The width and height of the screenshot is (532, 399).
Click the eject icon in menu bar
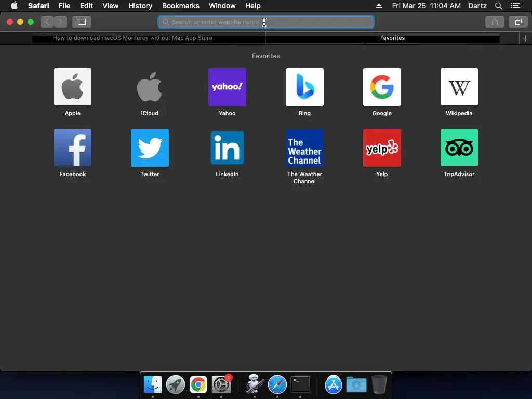click(x=379, y=6)
